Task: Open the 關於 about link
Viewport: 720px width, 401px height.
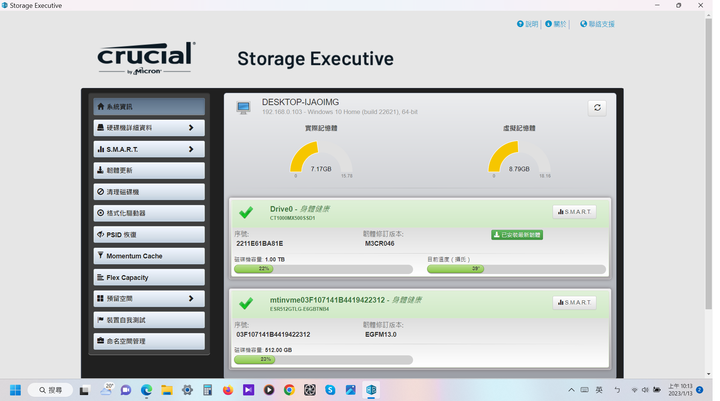Action: point(556,24)
